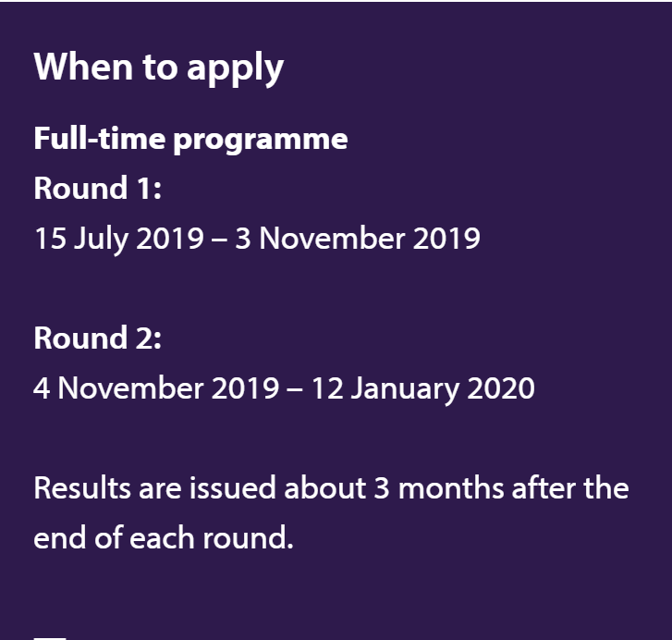The height and width of the screenshot is (640, 672).
Task: Select the "Round 2:" label
Action: click(x=98, y=338)
